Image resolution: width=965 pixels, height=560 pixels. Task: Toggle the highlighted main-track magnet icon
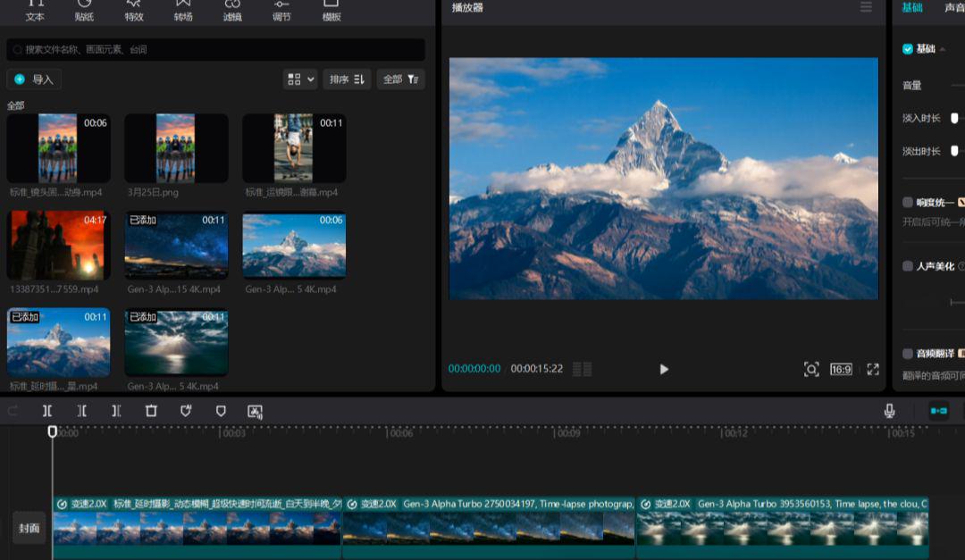[x=938, y=411]
